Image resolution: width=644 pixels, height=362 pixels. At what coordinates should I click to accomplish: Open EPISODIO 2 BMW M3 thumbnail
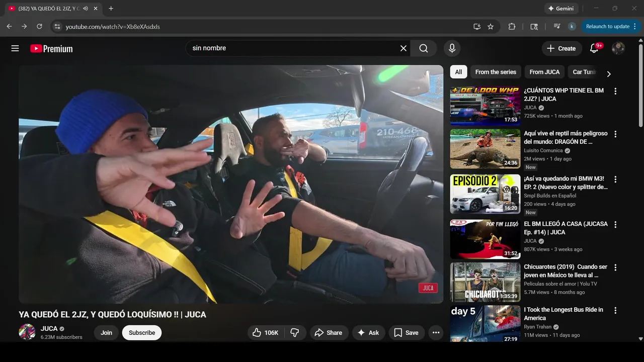click(485, 194)
